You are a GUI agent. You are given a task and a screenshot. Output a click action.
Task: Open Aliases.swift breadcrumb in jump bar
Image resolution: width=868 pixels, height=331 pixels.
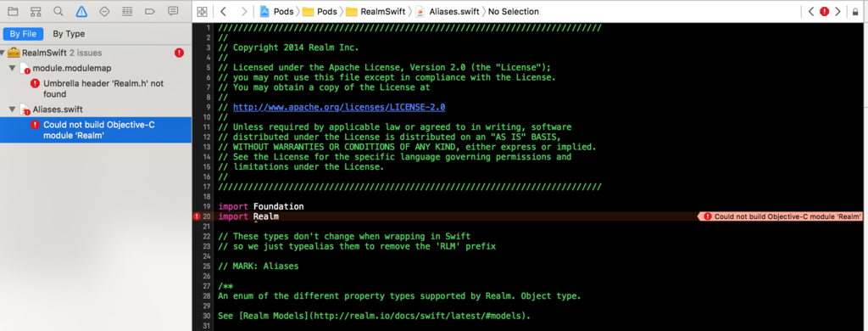point(448,12)
